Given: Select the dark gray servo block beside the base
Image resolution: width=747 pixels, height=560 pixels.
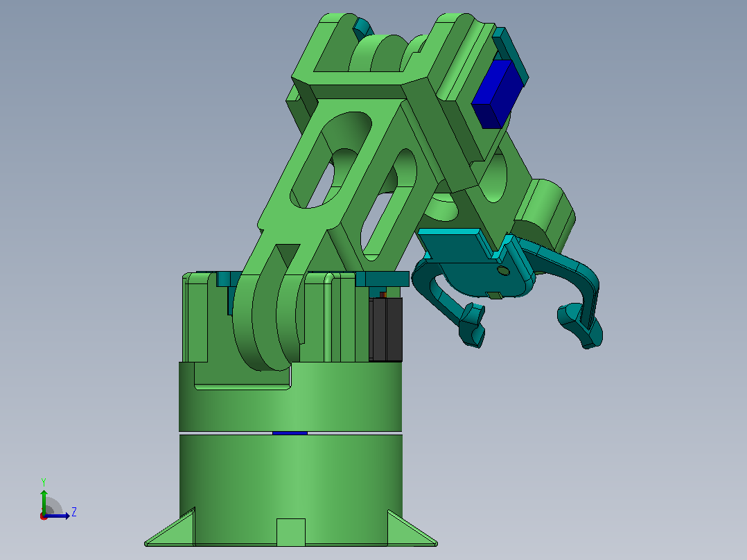Looking at the screenshot, I should (x=385, y=329).
